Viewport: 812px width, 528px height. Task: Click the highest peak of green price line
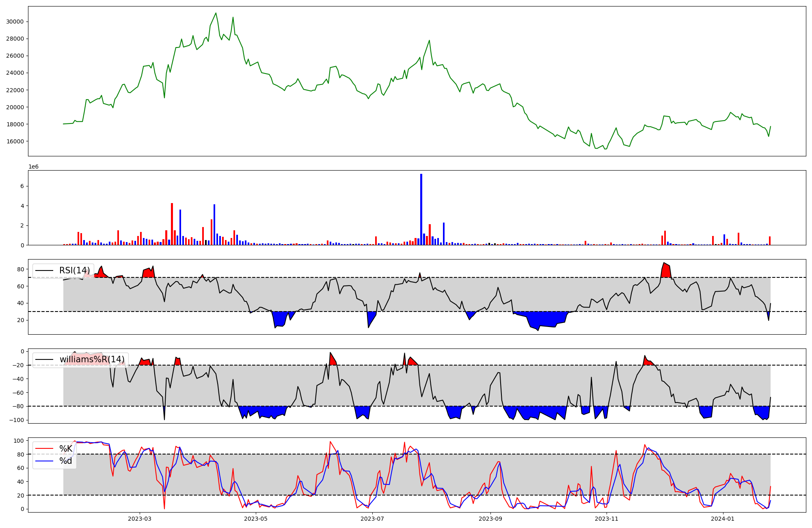click(216, 13)
